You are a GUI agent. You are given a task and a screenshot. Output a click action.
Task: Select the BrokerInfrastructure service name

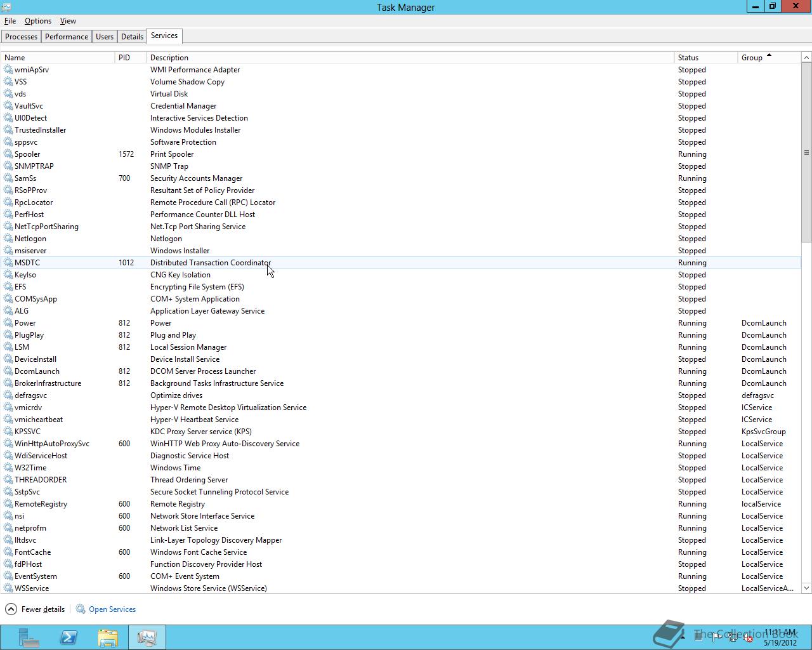(48, 383)
